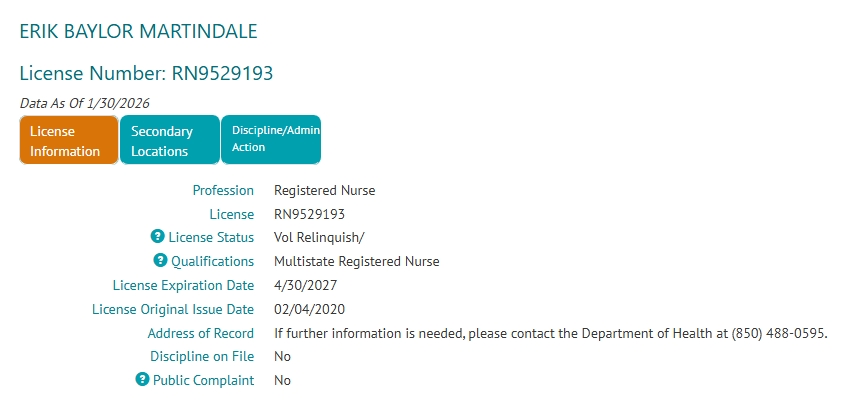
Task: Select the License Information tab
Action: pos(68,141)
